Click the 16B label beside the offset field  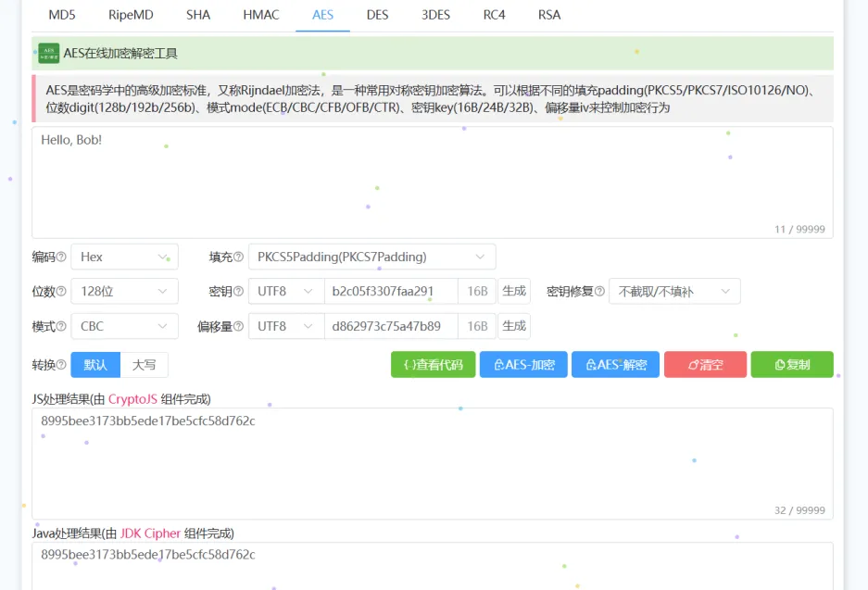477,327
